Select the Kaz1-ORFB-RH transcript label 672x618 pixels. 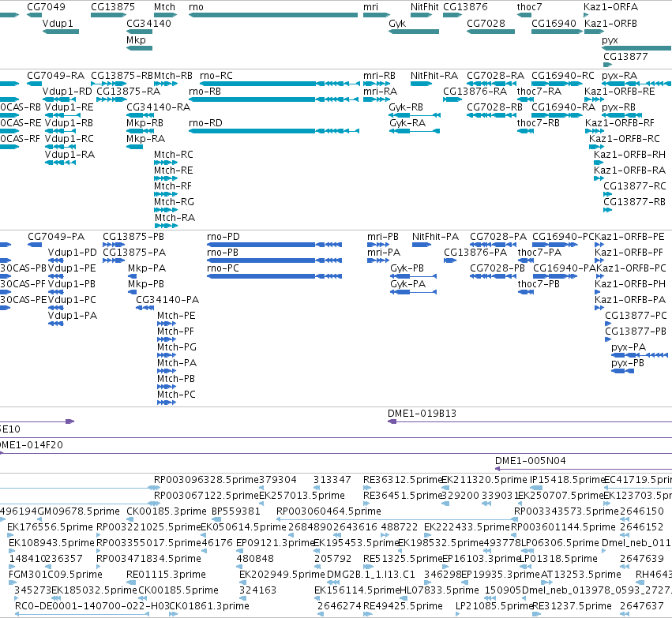pyautogui.click(x=629, y=155)
